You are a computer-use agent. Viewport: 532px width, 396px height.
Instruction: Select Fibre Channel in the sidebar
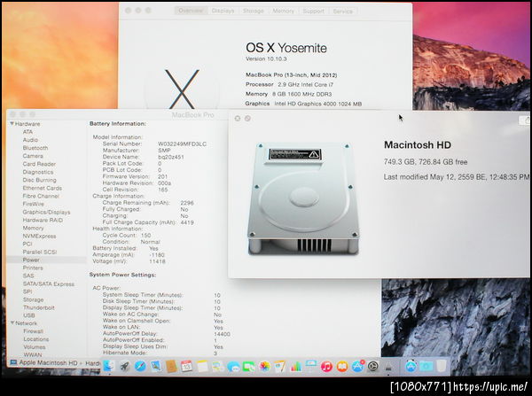(x=41, y=196)
